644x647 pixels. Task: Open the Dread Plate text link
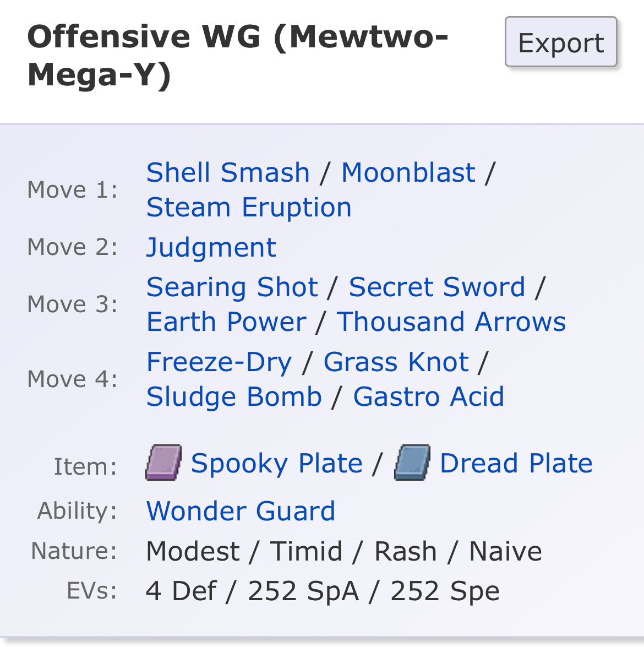coord(516,464)
